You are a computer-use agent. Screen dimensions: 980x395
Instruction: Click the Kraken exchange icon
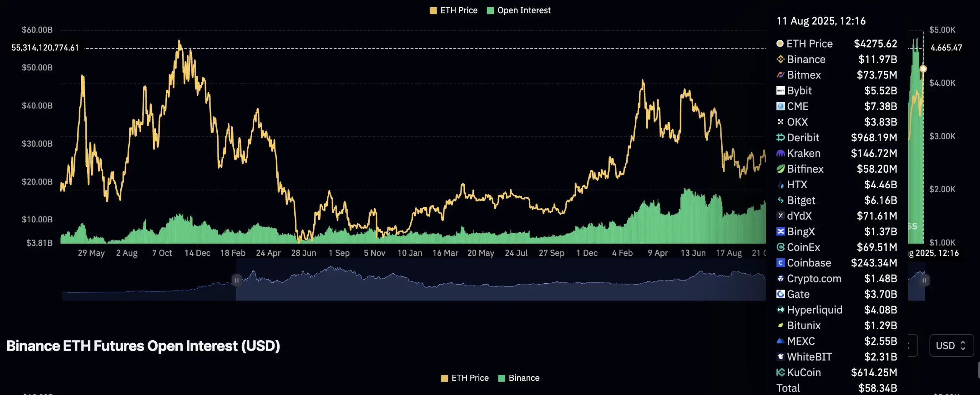[780, 153]
